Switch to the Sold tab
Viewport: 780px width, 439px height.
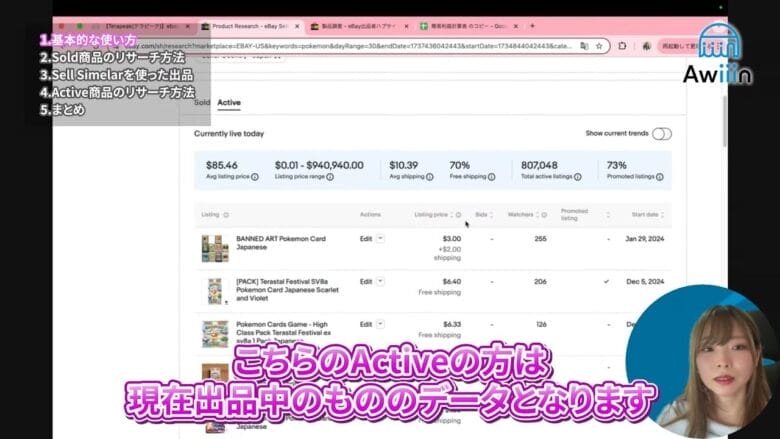(201, 102)
